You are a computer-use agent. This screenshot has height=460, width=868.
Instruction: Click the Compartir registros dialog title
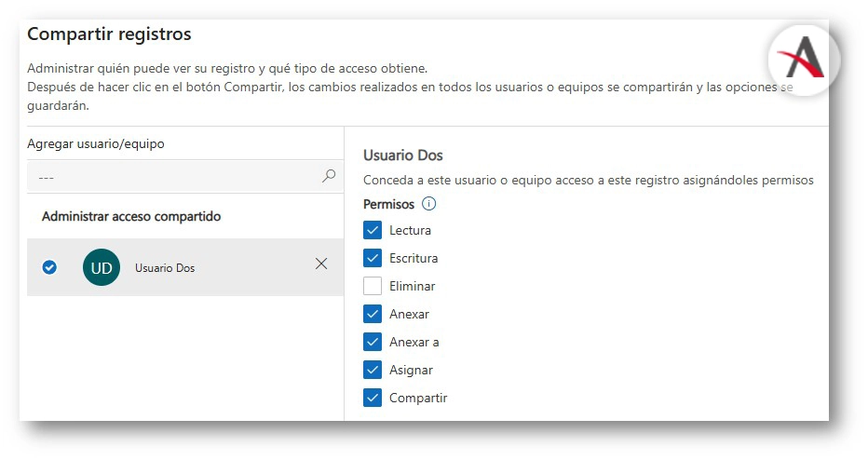pyautogui.click(x=109, y=34)
